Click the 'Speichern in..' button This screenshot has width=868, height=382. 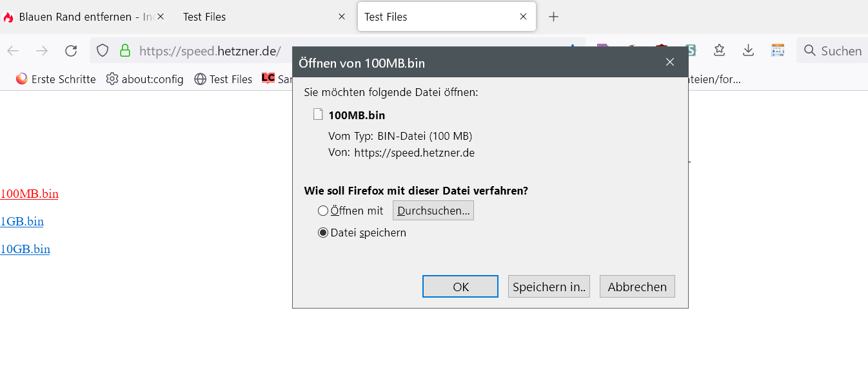click(549, 287)
